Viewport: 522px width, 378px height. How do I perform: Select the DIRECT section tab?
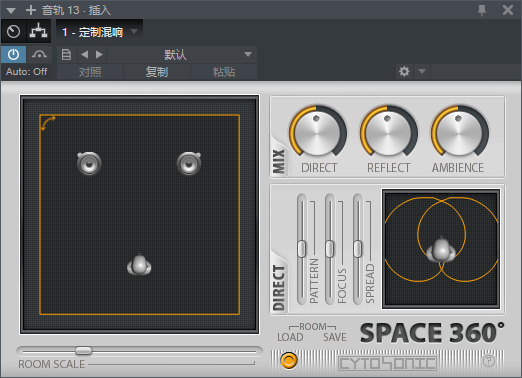(x=279, y=287)
